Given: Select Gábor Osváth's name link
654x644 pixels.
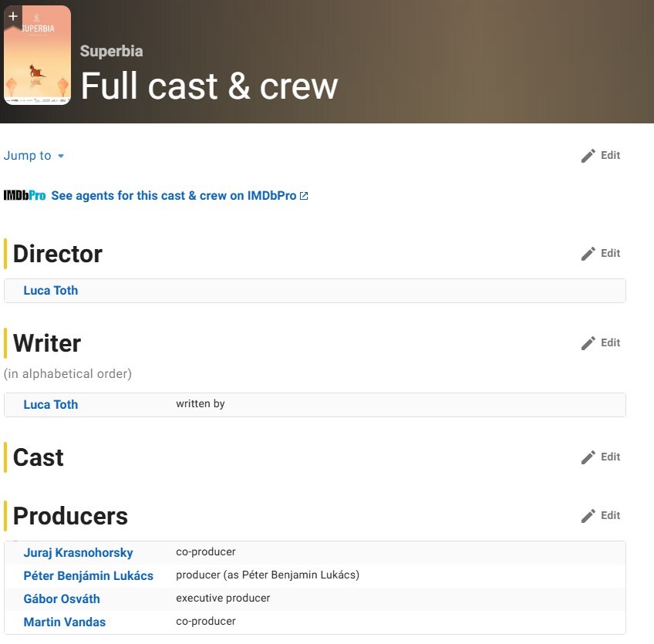Looking at the screenshot, I should (62, 599).
